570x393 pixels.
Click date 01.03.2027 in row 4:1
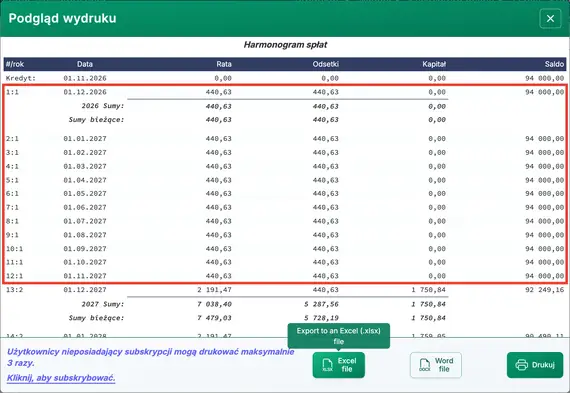85,166
